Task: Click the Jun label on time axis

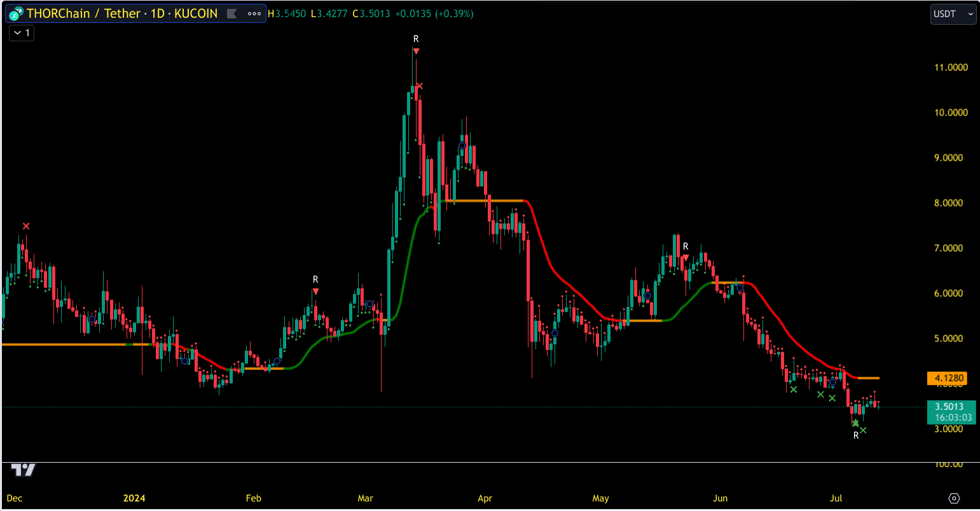Action: click(720, 498)
